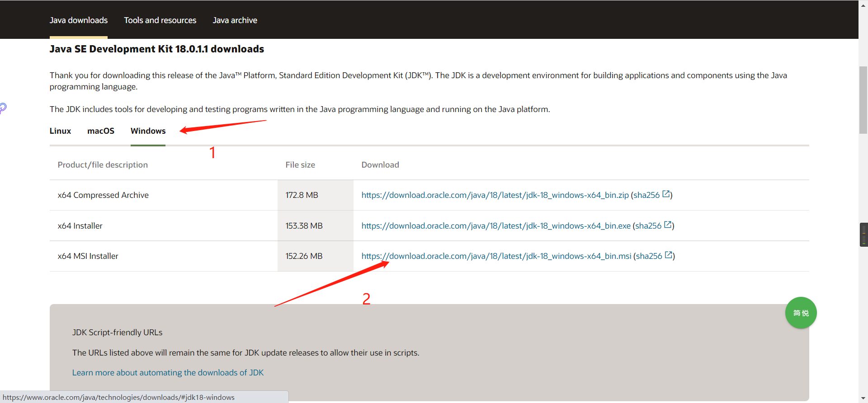The image size is (868, 403).
Task: Download the jdk-18 windows-x64 exe installer link
Action: pyautogui.click(x=496, y=226)
